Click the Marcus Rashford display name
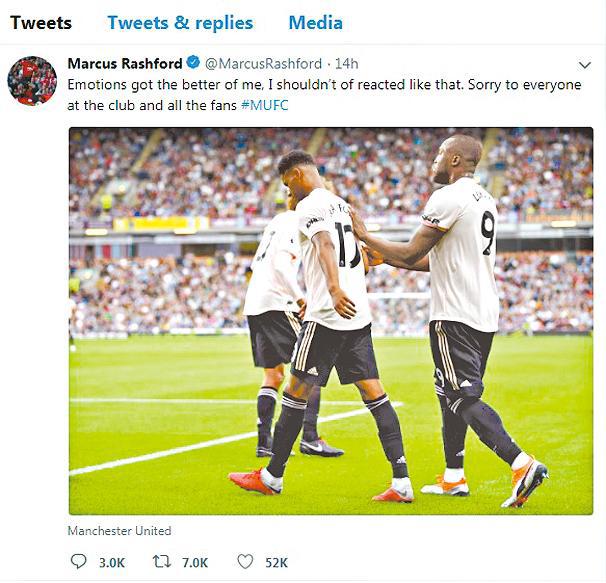 [x=125, y=63]
